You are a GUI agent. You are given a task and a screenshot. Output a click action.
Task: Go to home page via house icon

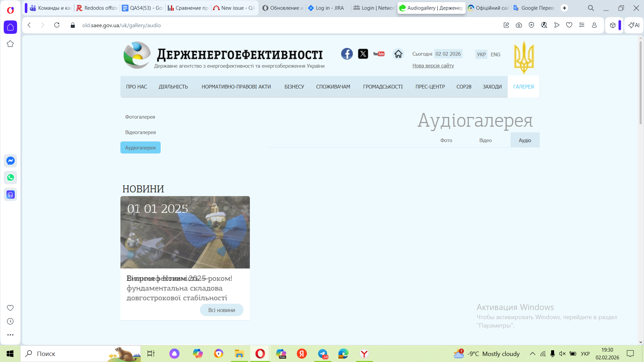[398, 54]
